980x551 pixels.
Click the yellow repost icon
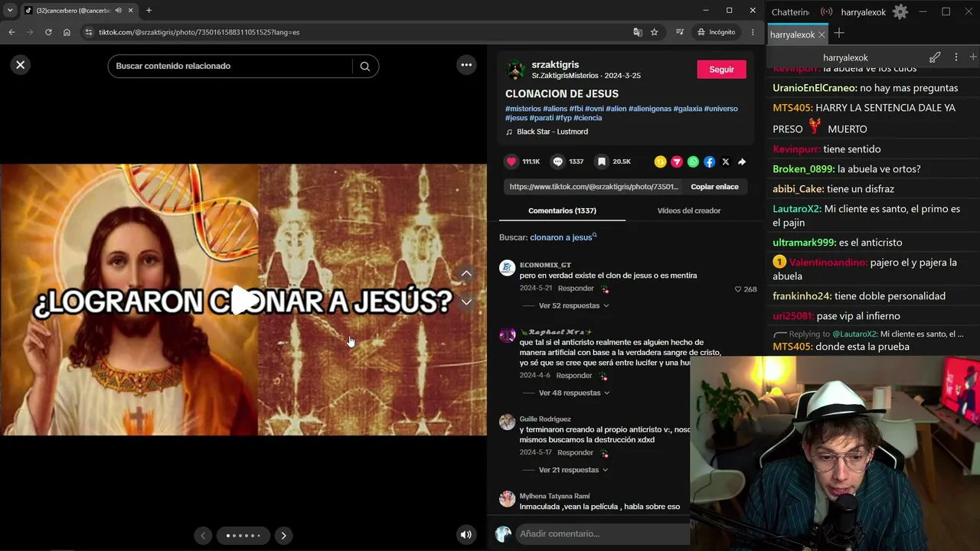tap(660, 161)
